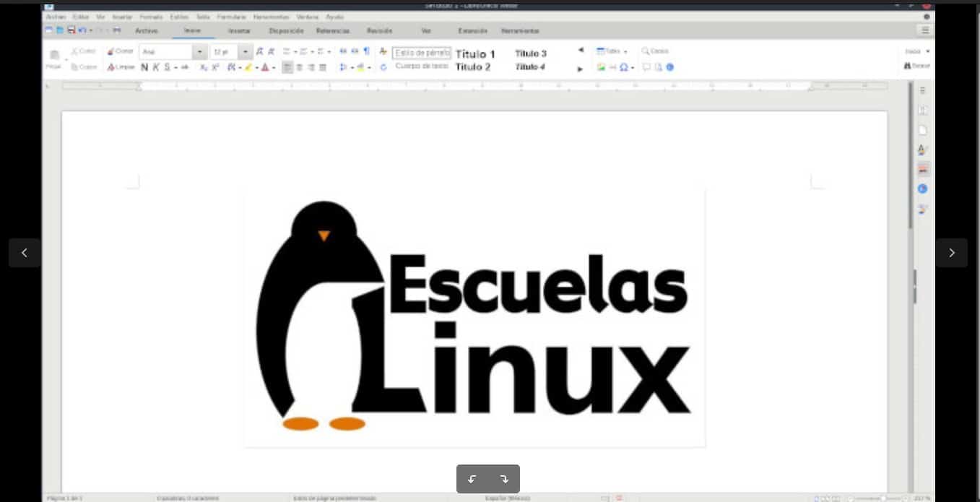Click the bullet list icon
This screenshot has height=502, width=980.
coord(286,51)
